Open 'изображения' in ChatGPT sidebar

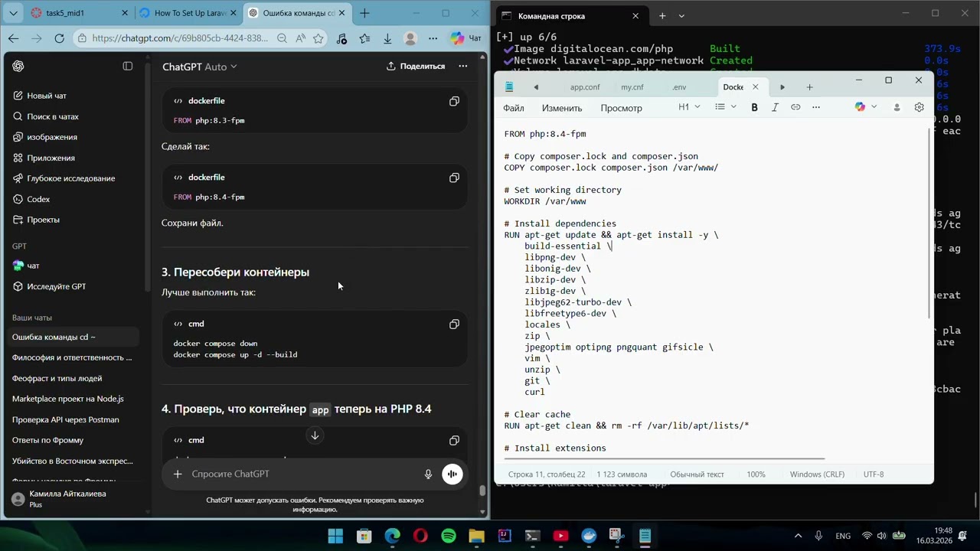tap(52, 137)
